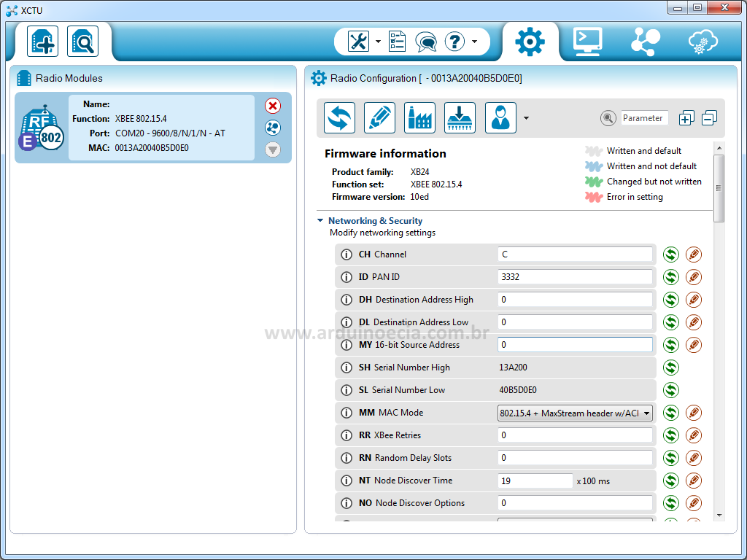Maximize the XCTU window
The width and height of the screenshot is (747, 560).
pyautogui.click(x=697, y=7)
